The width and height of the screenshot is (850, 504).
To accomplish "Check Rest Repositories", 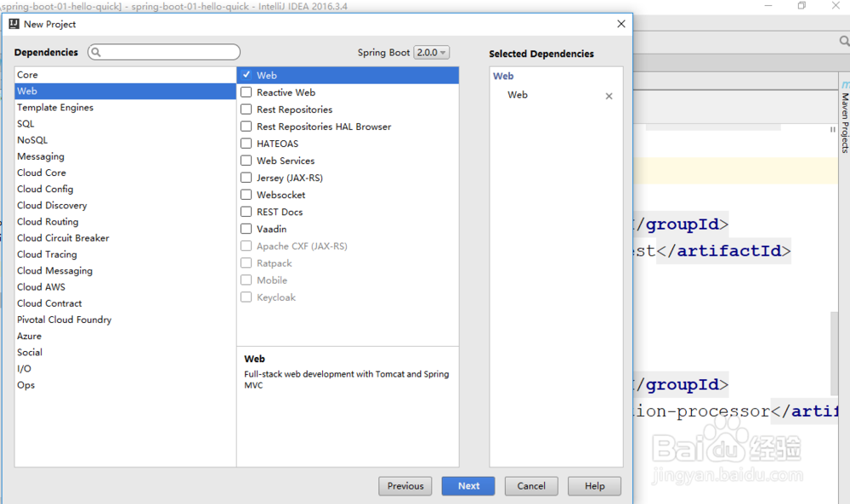I will [244, 109].
